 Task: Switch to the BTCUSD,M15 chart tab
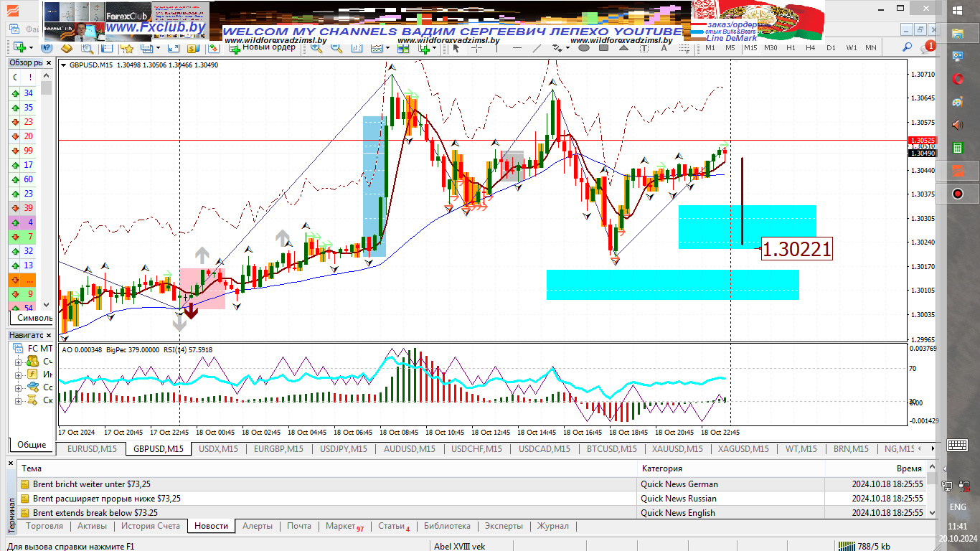click(x=611, y=449)
